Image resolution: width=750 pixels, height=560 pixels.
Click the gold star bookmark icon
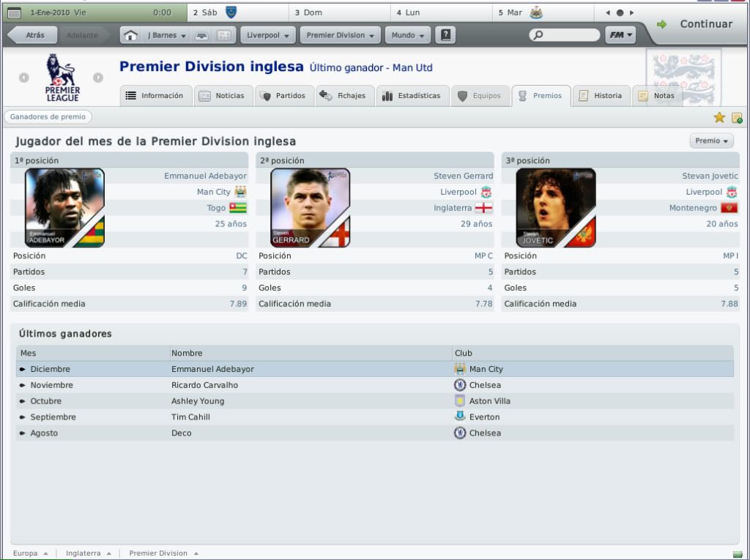719,118
